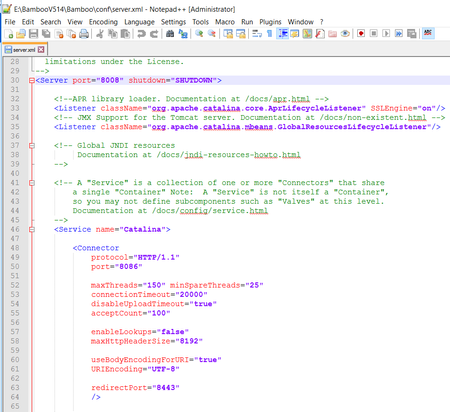Close the server.xml tab with red X
The height and width of the screenshot is (412, 450).
tap(41, 50)
